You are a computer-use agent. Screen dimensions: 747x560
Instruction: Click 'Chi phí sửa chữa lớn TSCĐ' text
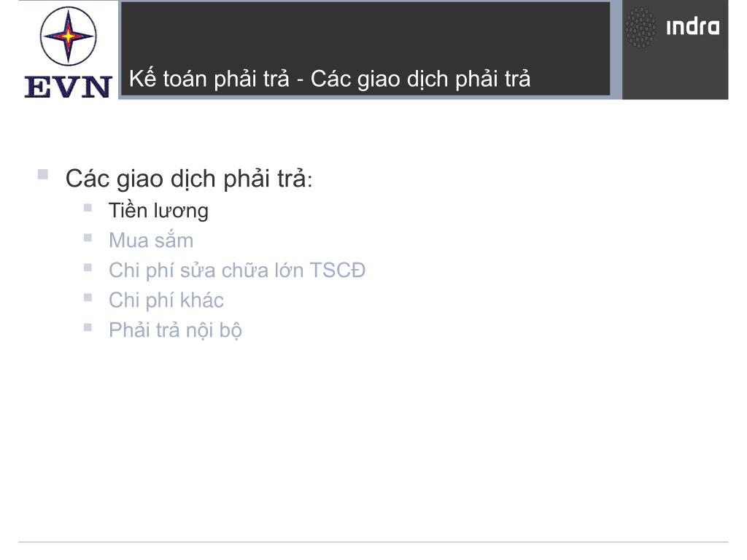coord(237,271)
